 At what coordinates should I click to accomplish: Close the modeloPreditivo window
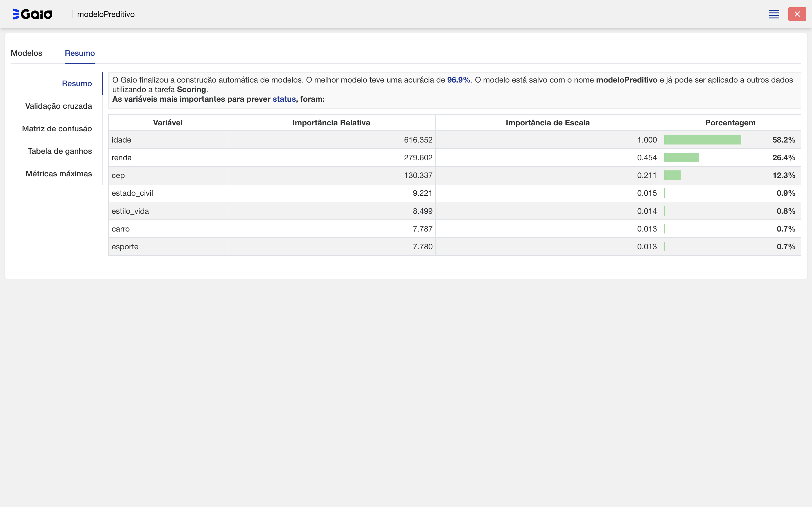[x=797, y=14]
